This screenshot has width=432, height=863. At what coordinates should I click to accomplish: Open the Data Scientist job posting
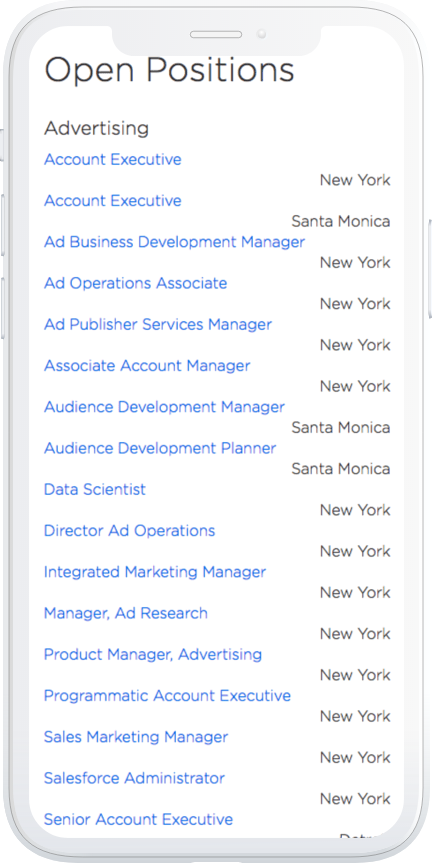95,489
